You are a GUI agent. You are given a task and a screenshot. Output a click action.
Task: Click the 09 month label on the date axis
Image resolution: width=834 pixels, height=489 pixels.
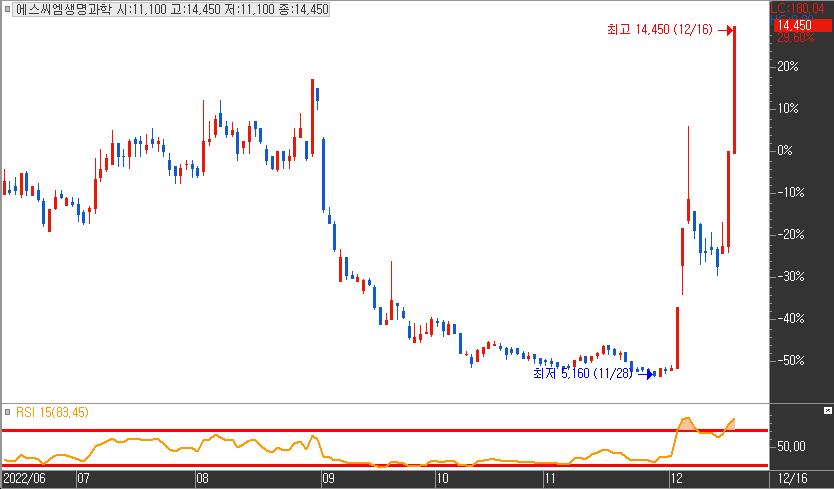[x=328, y=478]
